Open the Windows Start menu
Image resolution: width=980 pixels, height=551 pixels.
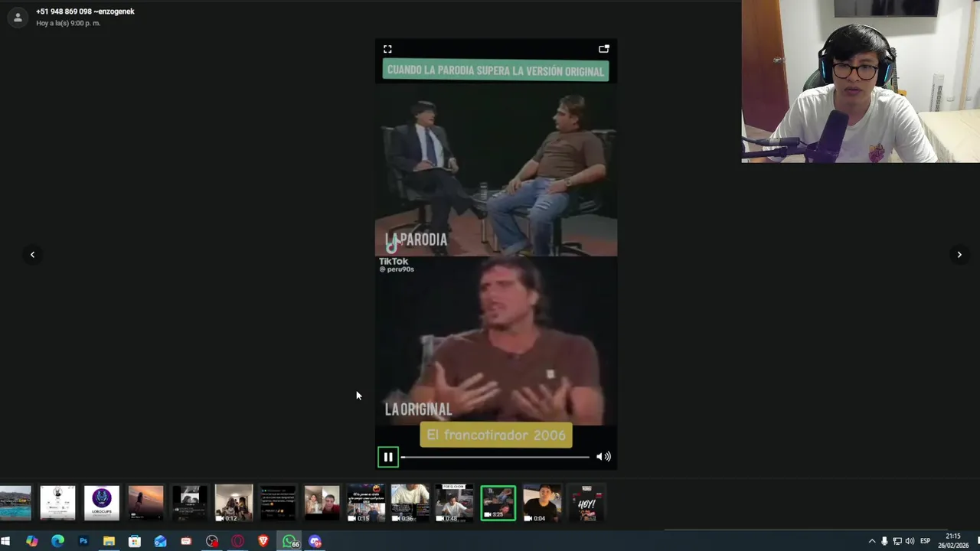point(6,541)
